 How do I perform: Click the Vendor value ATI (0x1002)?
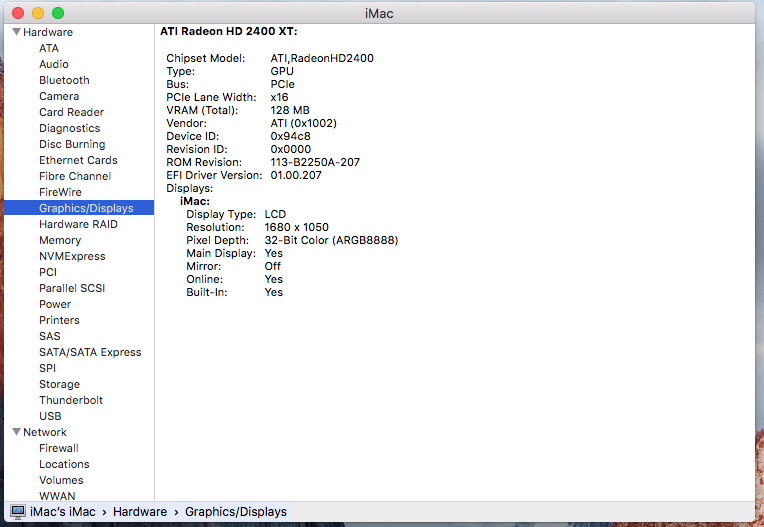pos(304,123)
